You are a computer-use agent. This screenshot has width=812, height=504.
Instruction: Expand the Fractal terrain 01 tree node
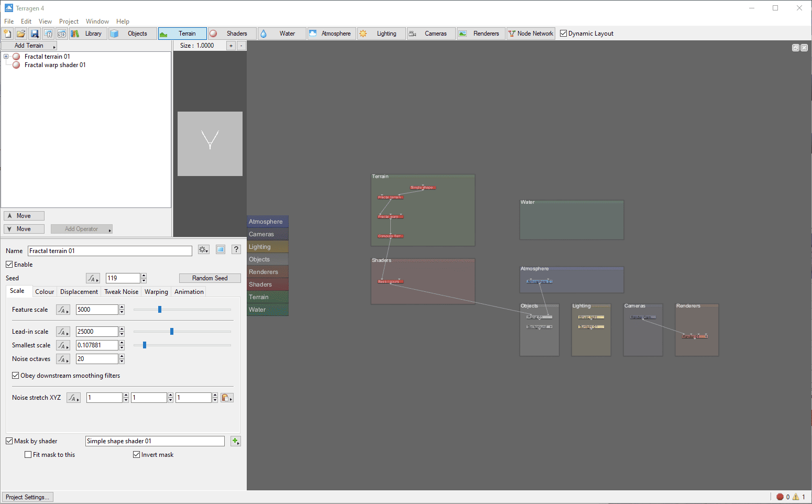point(6,57)
